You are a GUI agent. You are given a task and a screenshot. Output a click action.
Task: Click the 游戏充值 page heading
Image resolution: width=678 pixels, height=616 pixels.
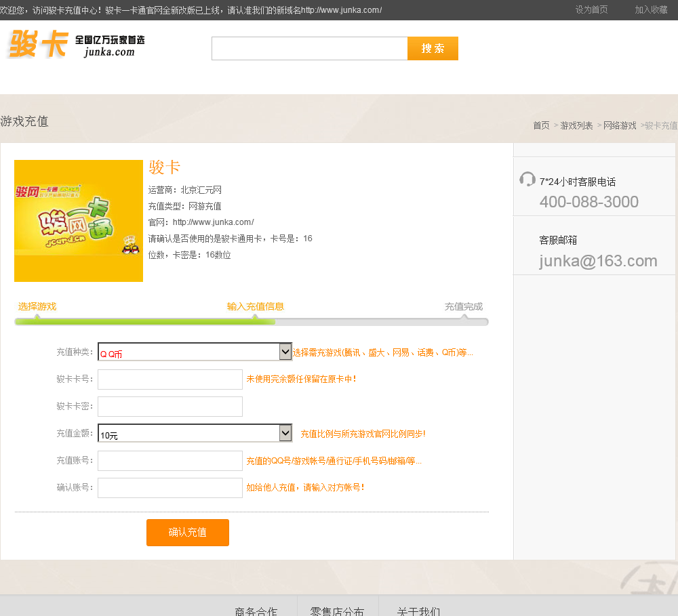click(x=24, y=121)
